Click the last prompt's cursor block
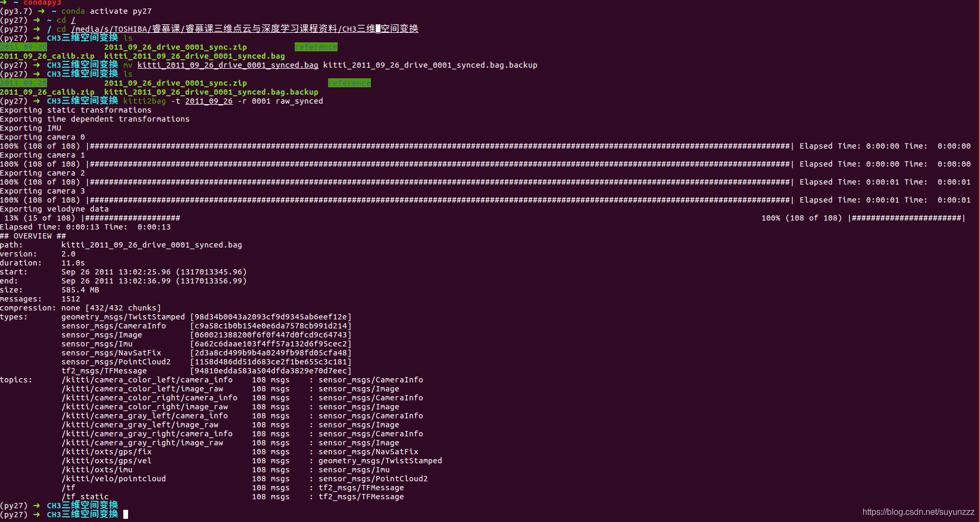Screen dimensions: 980x522 (x=125, y=514)
